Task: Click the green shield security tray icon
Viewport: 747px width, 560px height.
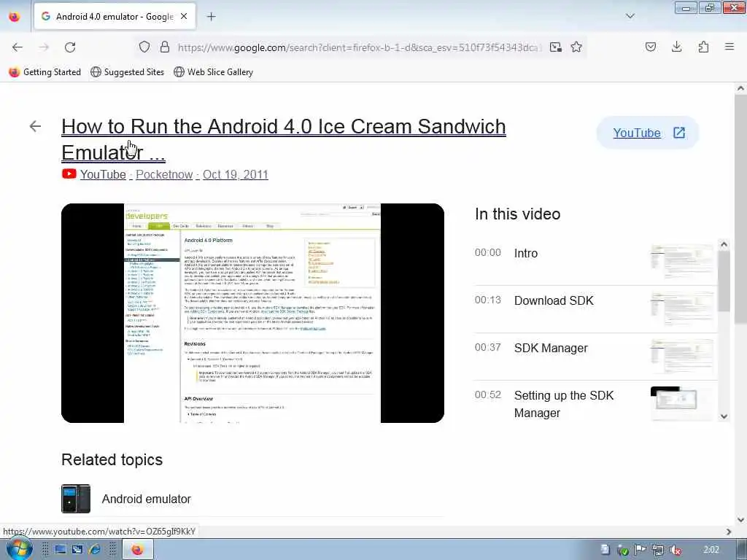Action: point(623,550)
